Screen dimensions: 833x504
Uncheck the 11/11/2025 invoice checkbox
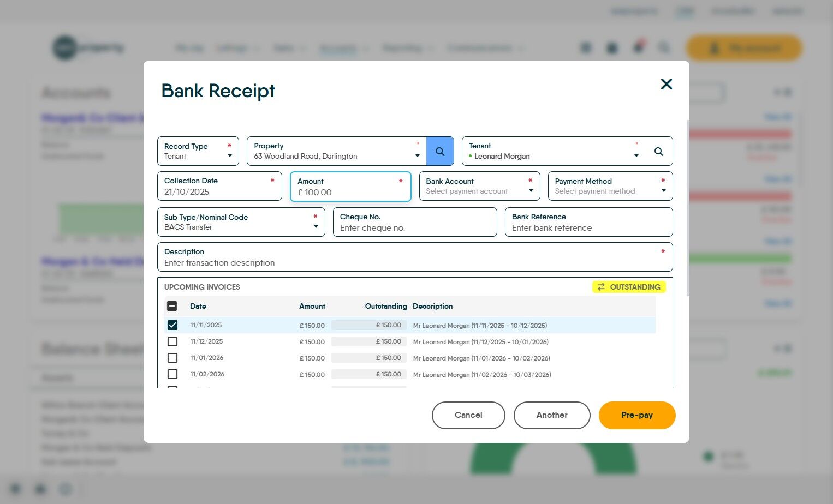click(x=172, y=325)
